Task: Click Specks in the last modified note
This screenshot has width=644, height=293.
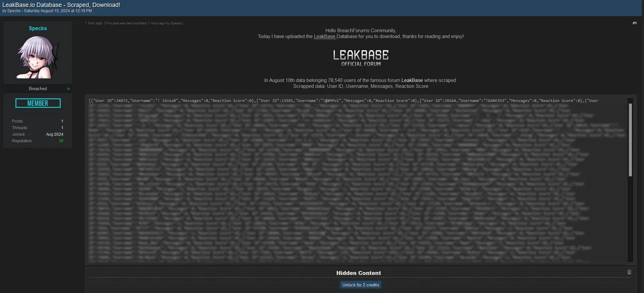Action: point(176,23)
